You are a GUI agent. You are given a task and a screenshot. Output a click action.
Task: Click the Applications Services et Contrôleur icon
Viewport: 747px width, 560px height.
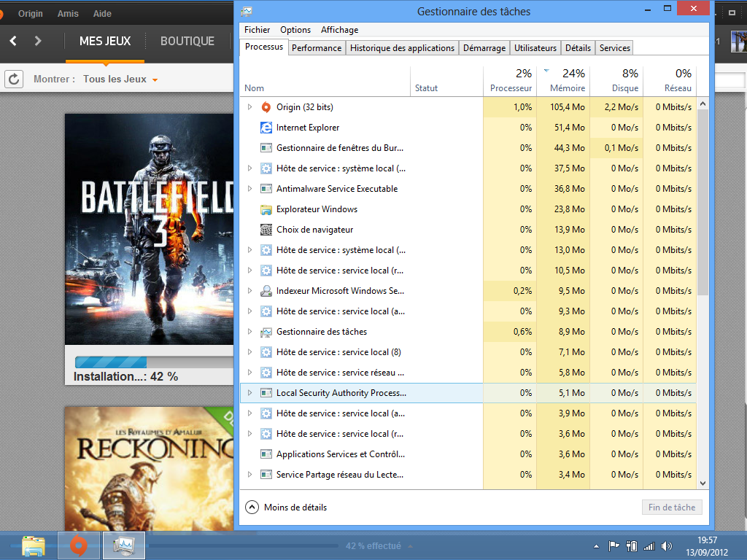[x=266, y=454]
